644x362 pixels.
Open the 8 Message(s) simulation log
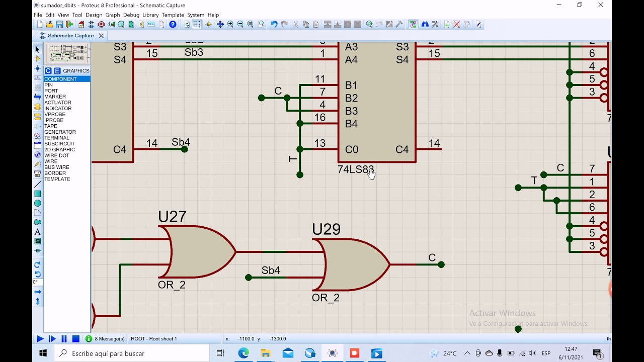pyautogui.click(x=105, y=339)
